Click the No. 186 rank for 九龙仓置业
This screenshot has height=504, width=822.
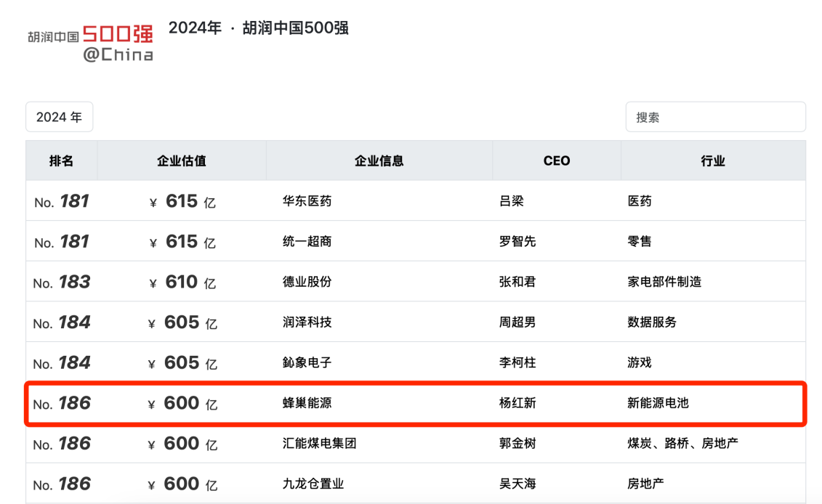coord(61,484)
